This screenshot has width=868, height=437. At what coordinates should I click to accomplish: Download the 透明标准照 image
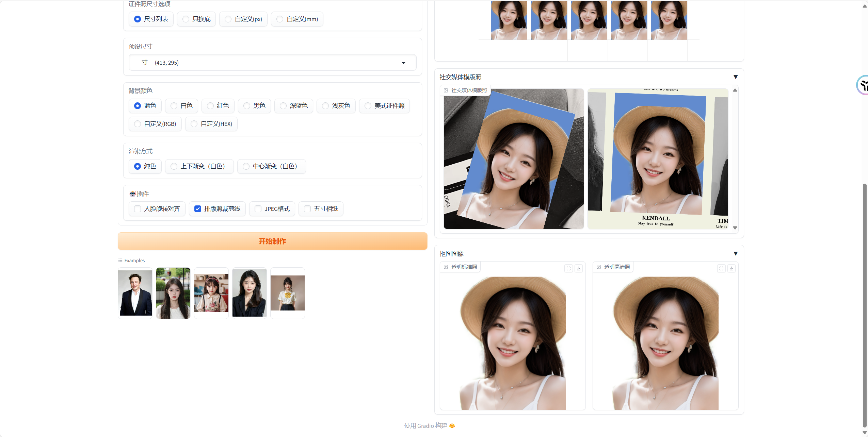pos(579,268)
